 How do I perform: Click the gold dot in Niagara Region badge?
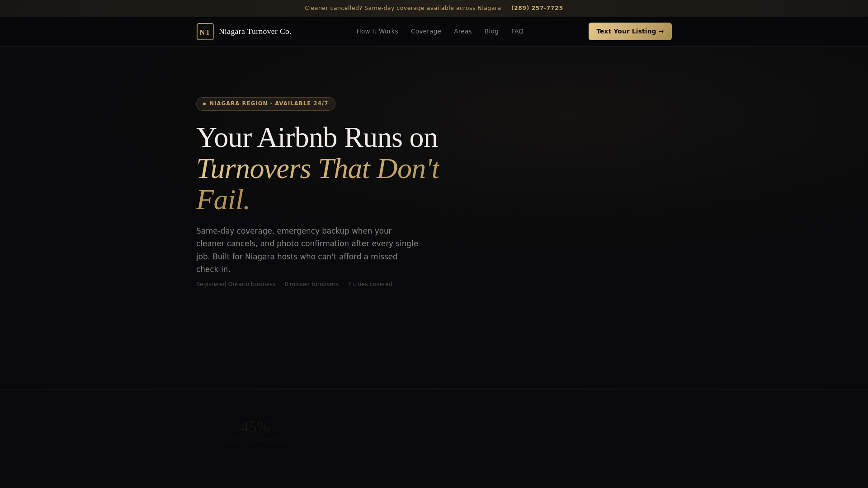pos(204,104)
